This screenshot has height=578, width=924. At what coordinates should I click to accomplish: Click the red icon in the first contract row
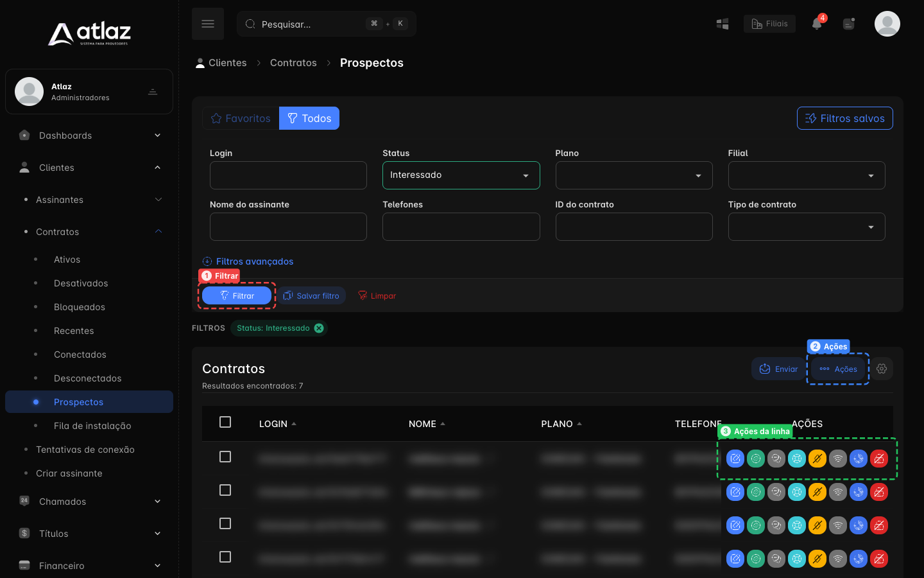click(879, 459)
